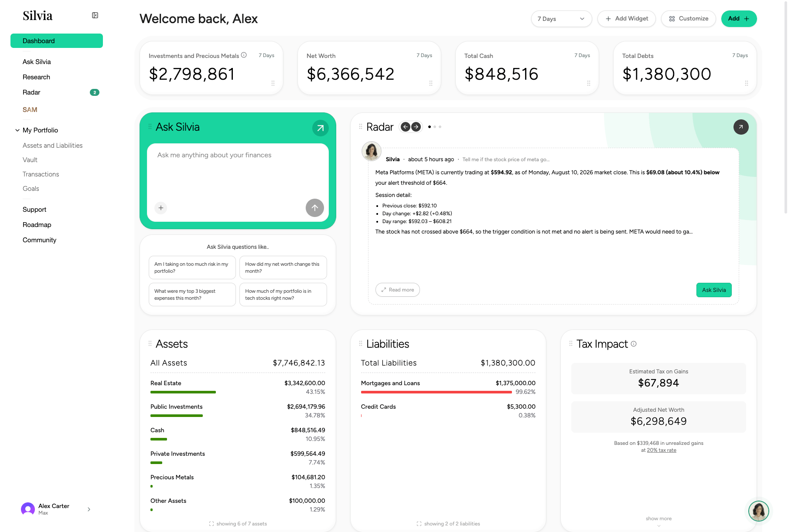This screenshot has height=532, width=788.
Task: Go to next Radar item arrow
Action: [416, 127]
